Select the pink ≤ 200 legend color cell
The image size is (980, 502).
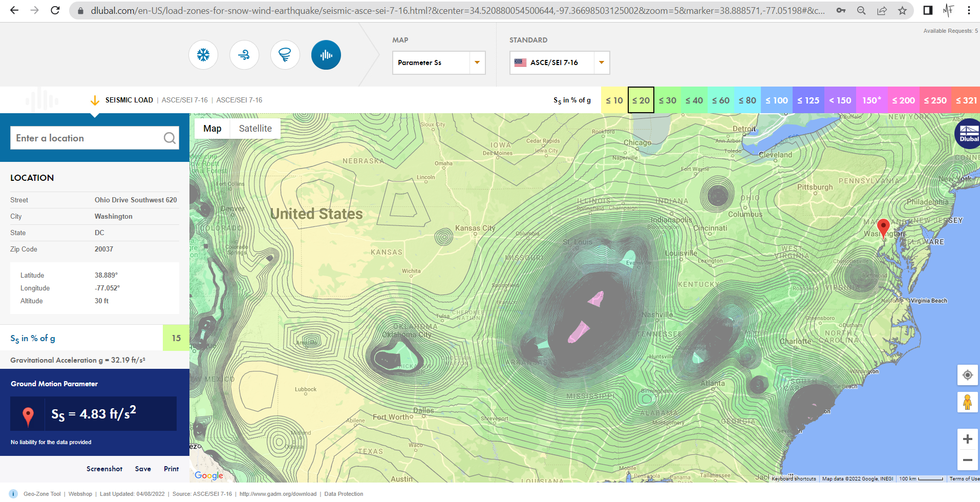click(x=903, y=100)
